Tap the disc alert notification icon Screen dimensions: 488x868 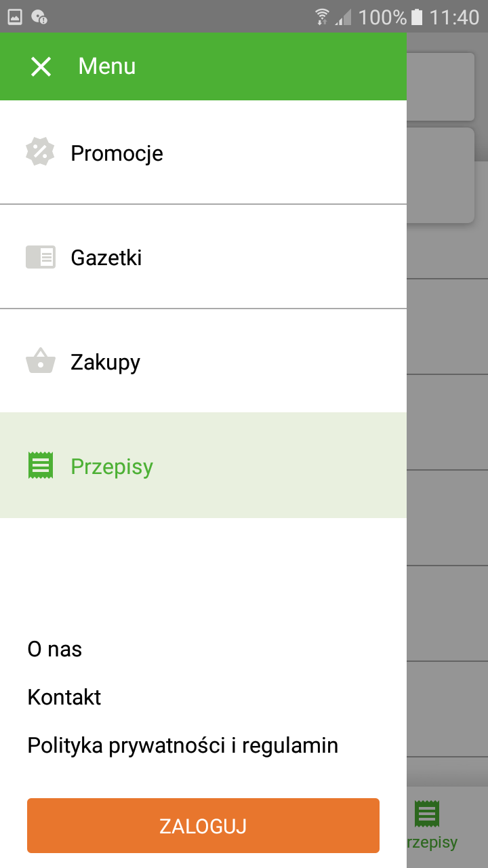click(39, 16)
